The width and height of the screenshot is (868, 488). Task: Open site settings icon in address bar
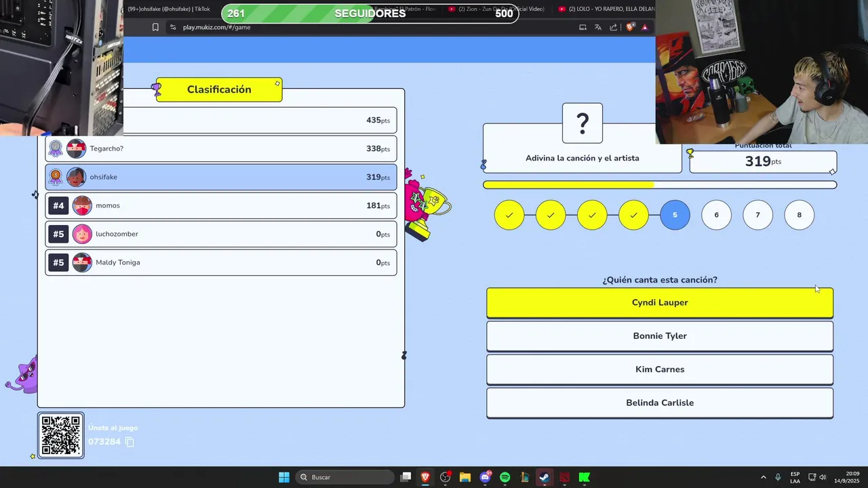click(x=173, y=27)
